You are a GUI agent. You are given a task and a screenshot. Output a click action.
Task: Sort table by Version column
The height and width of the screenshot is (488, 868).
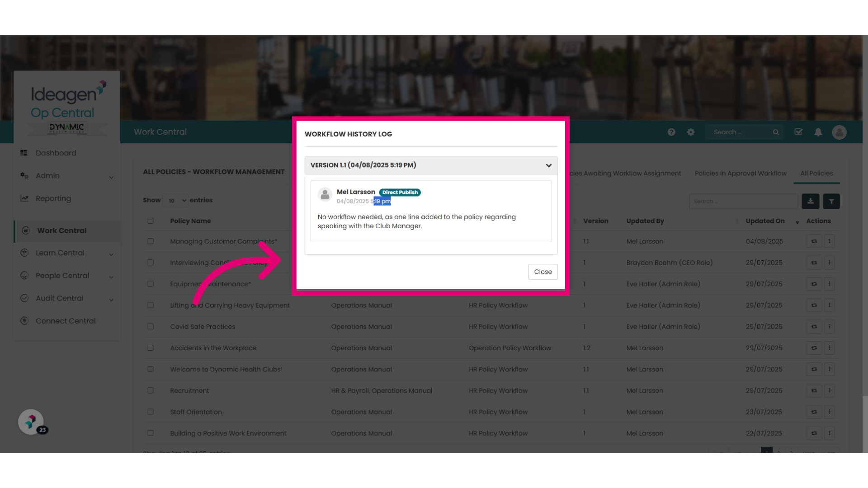(595, 221)
